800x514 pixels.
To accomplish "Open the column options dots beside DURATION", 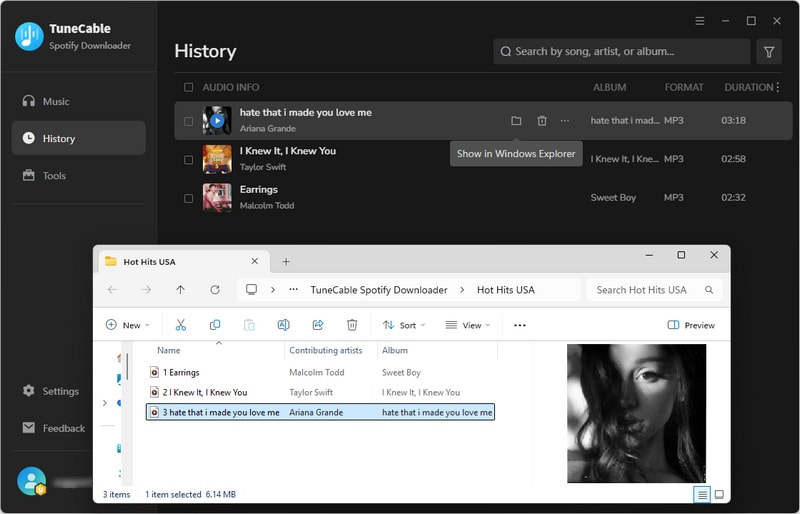I will coord(778,87).
